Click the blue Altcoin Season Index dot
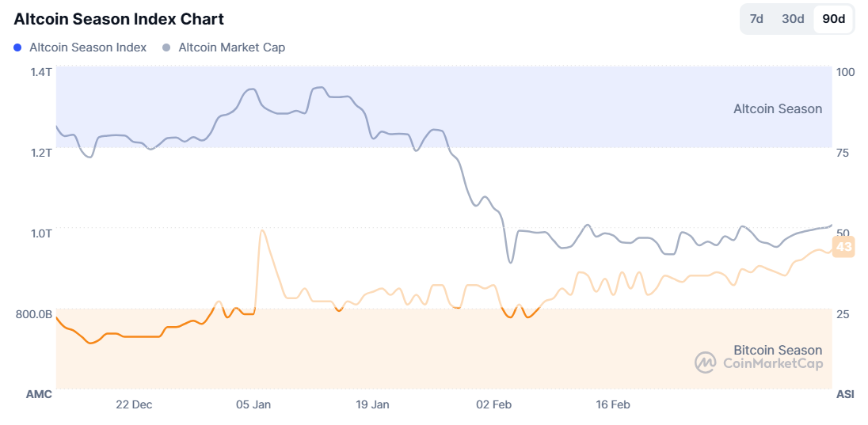The image size is (868, 425). (x=18, y=47)
